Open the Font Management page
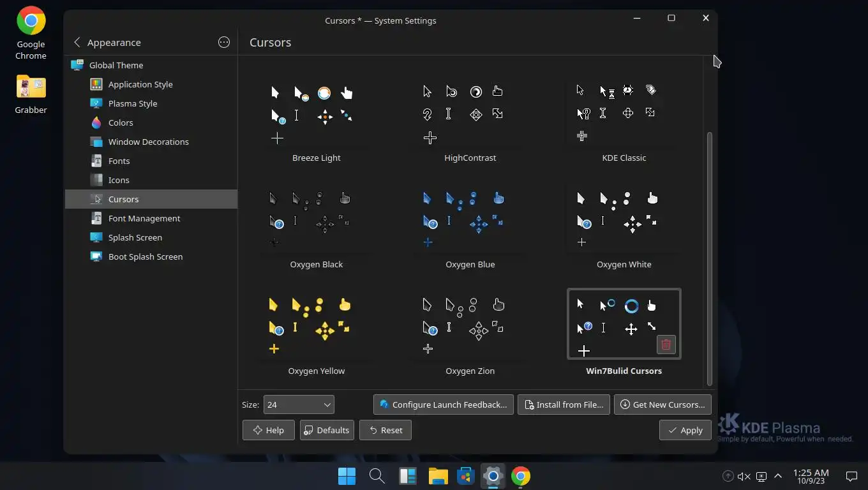 coord(151,218)
